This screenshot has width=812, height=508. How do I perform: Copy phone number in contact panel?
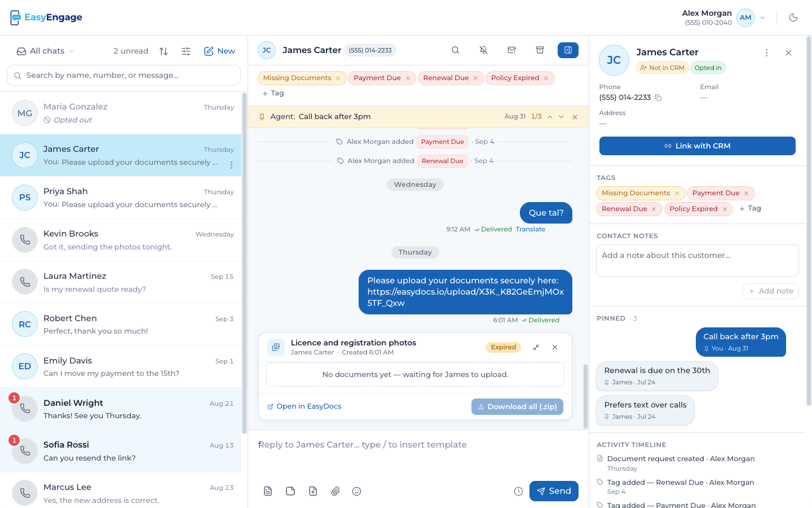coord(658,98)
